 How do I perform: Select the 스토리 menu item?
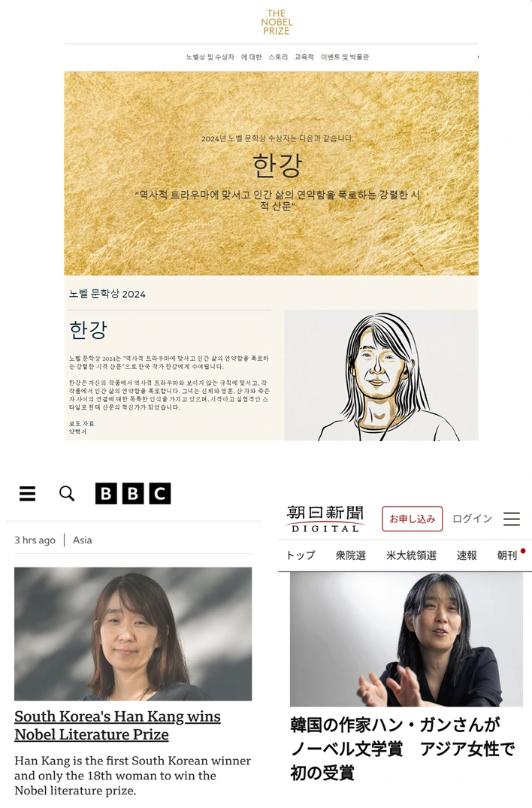[278, 57]
